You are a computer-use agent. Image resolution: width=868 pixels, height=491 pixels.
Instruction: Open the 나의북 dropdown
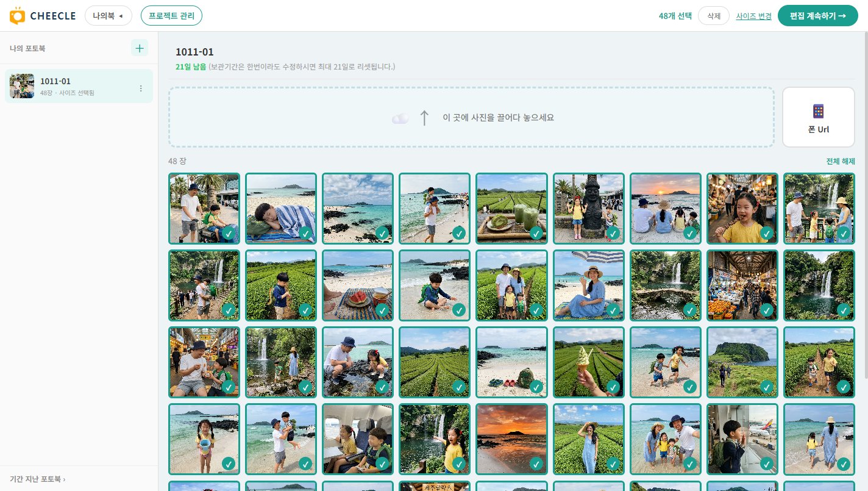tap(108, 16)
